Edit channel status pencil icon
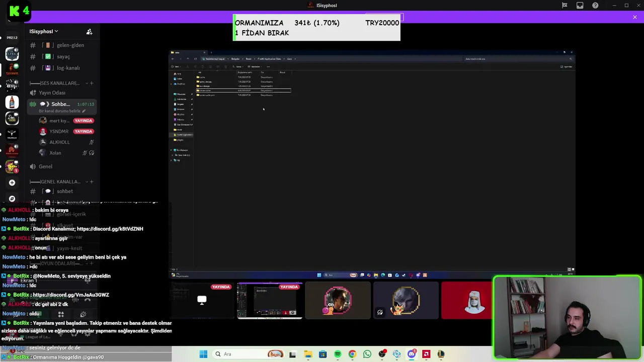644x362 pixels. coord(84,111)
